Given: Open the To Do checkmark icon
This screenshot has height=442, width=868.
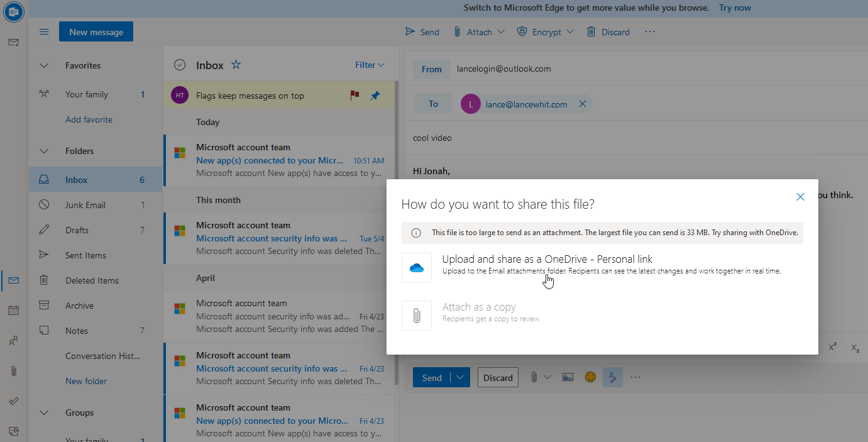Looking at the screenshot, I should tap(13, 401).
